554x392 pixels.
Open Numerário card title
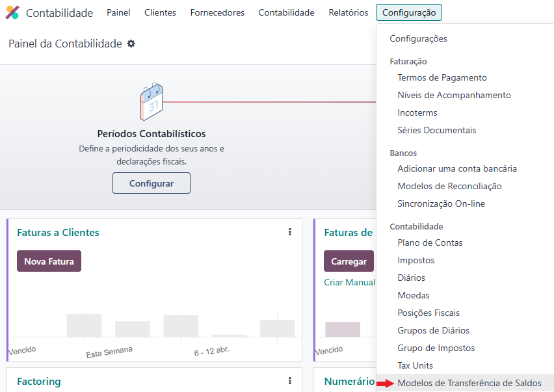pos(349,382)
